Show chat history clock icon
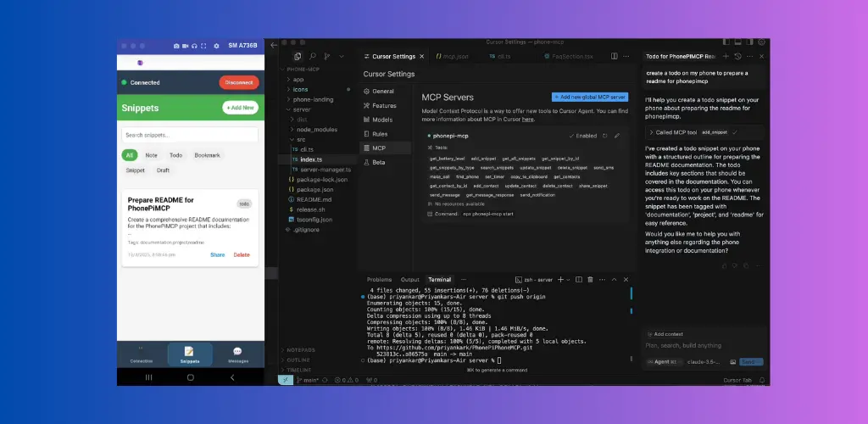 coord(737,57)
